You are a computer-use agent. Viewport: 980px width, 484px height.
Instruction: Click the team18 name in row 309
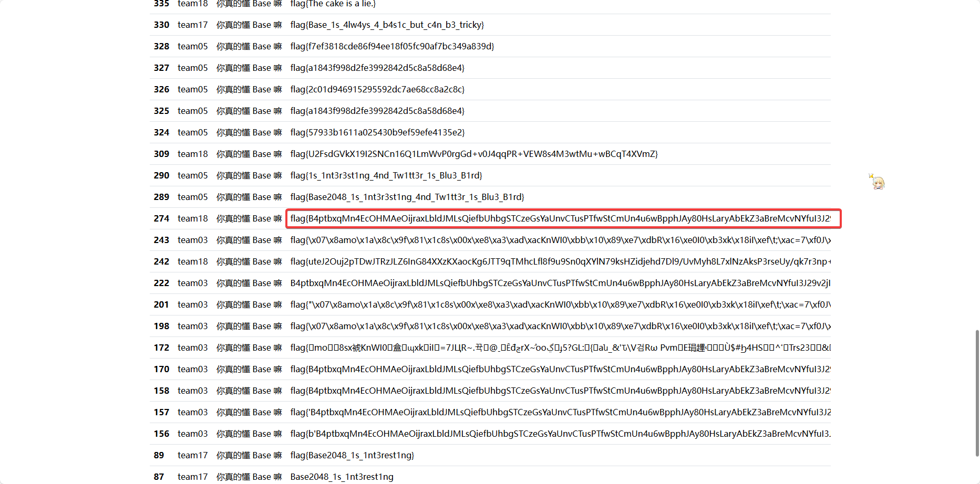192,154
